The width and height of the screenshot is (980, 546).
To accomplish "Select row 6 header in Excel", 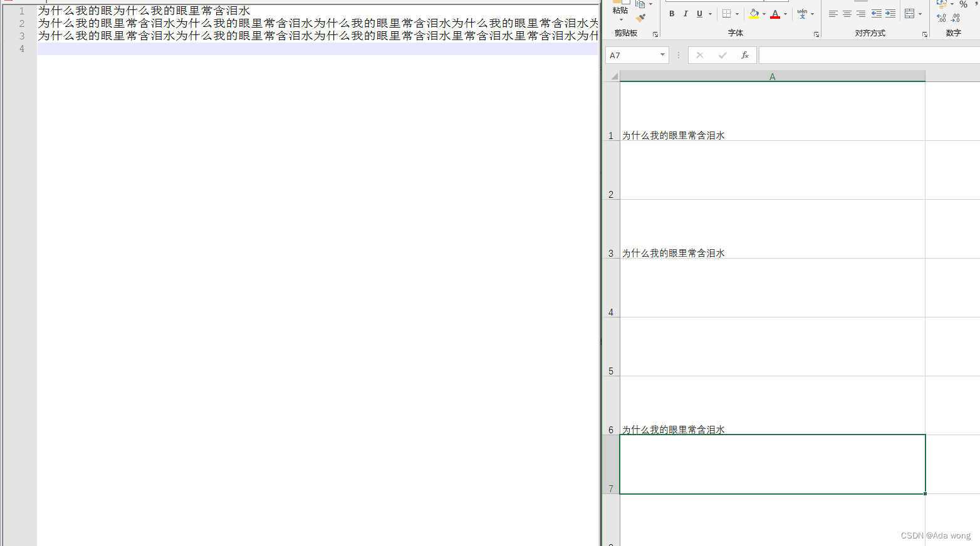I will click(x=611, y=405).
